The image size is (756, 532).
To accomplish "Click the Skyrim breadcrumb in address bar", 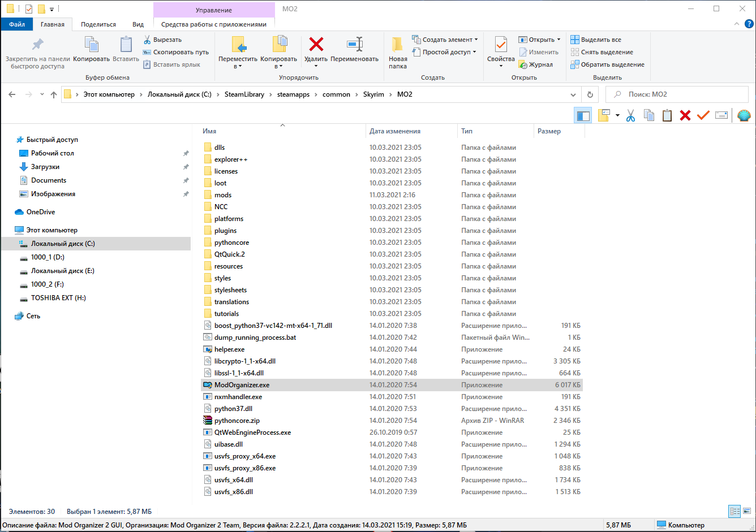I will pyautogui.click(x=373, y=94).
